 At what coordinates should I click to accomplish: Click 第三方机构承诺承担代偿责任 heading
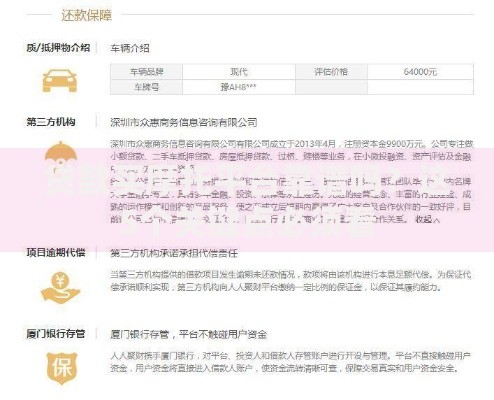click(x=174, y=253)
